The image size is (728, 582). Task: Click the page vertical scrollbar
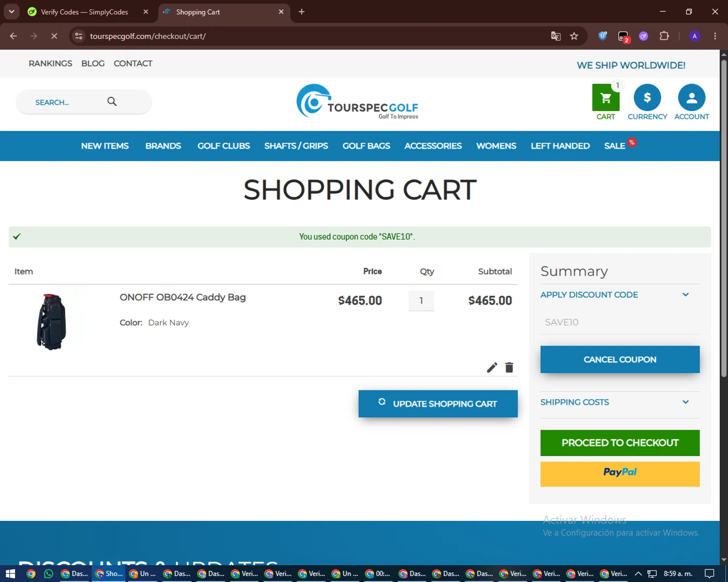coord(724,218)
